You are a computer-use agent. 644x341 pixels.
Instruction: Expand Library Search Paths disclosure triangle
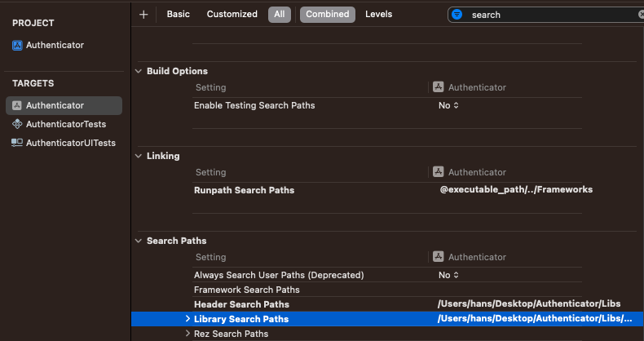coord(187,319)
